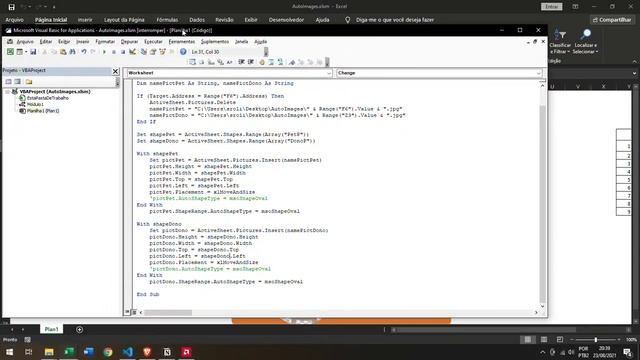Open VBA Janela menu

(x=241, y=42)
